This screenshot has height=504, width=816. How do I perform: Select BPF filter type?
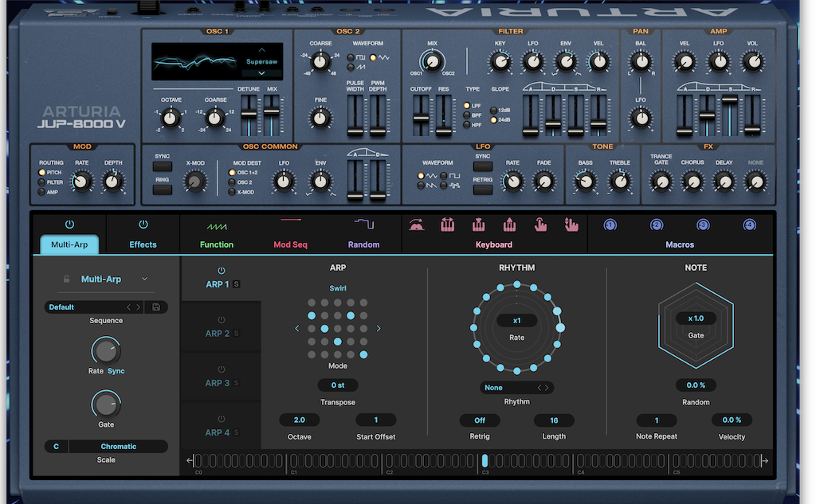[x=467, y=115]
